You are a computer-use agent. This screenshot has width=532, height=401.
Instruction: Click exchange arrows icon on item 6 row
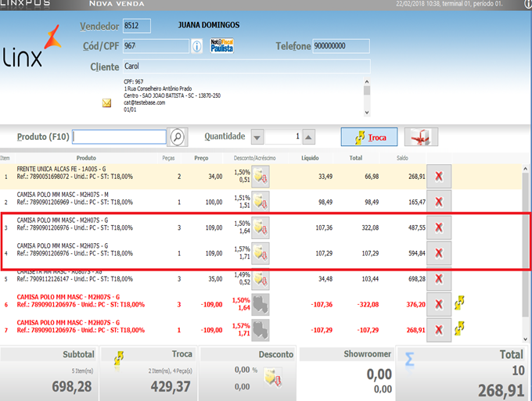pos(459,303)
